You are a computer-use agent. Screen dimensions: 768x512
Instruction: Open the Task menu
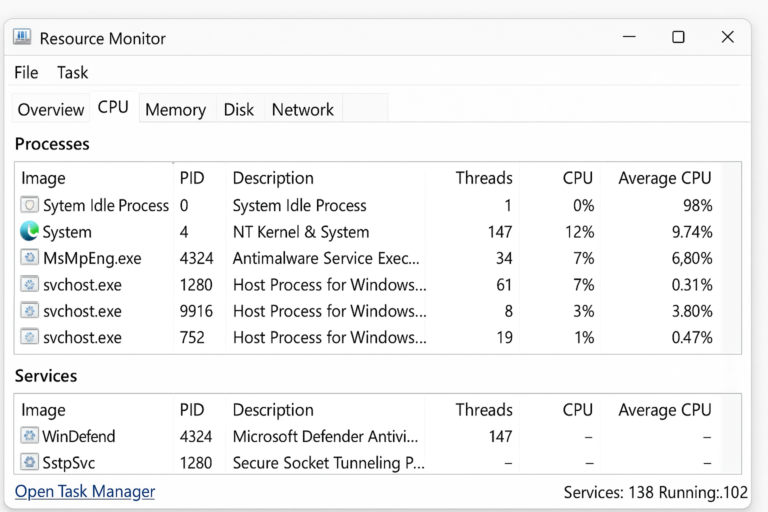[x=72, y=73]
